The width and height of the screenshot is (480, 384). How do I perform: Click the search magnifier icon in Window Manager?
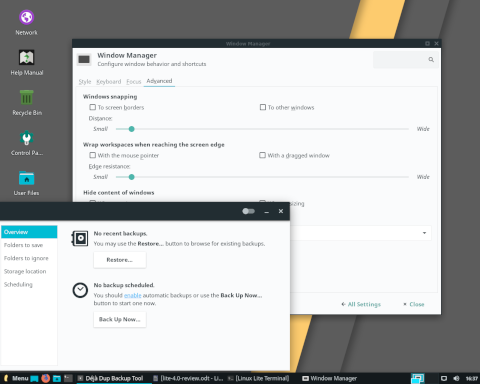tap(431, 60)
